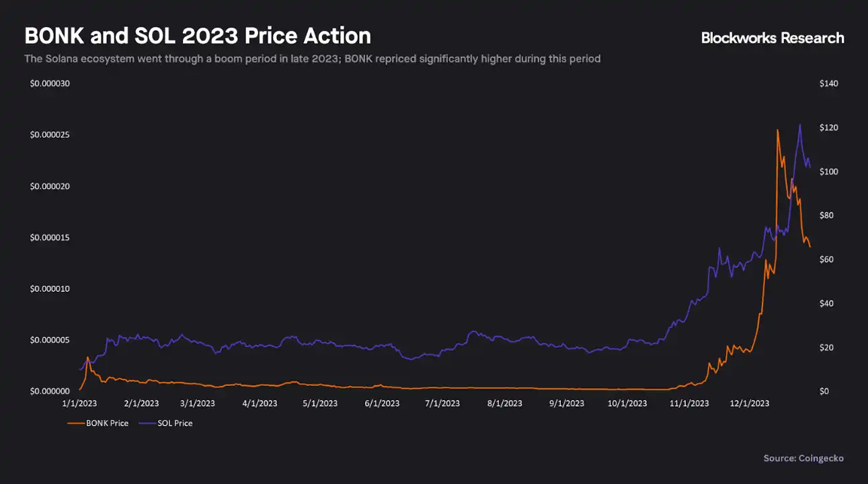This screenshot has width=868, height=484.
Task: Select the chart title BONK and SOL 2023 Price Action
Action: [x=197, y=36]
